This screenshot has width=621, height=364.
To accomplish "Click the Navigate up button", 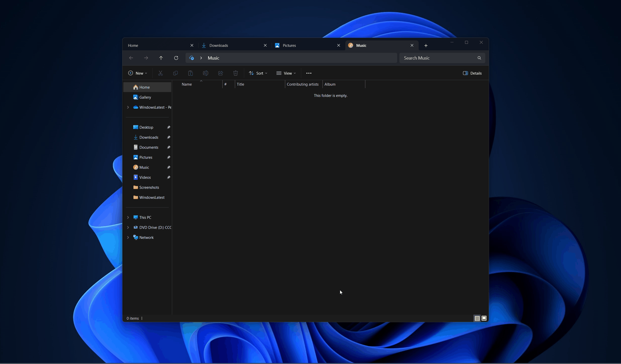I will [x=161, y=58].
